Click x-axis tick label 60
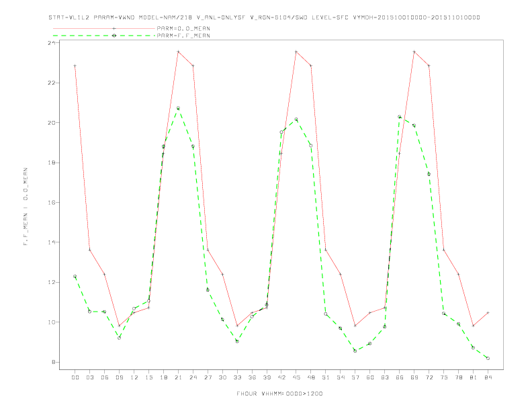 tap(370, 377)
